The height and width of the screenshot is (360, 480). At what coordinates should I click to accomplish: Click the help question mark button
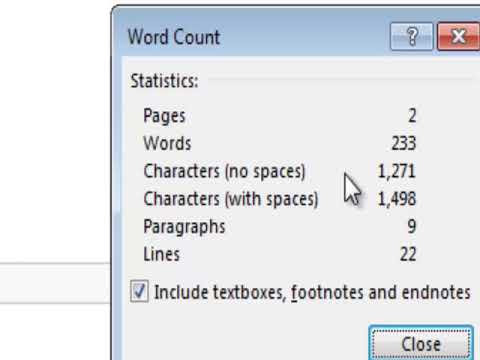(x=412, y=36)
